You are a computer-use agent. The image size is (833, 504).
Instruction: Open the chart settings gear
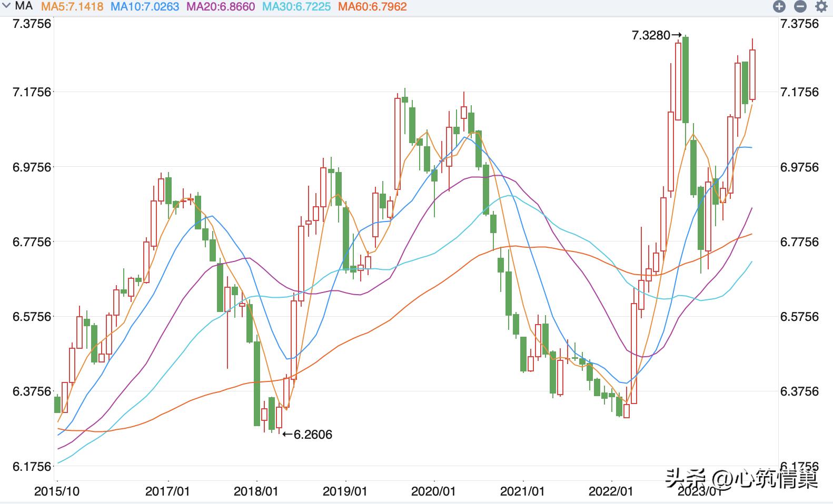pyautogui.click(x=821, y=6)
